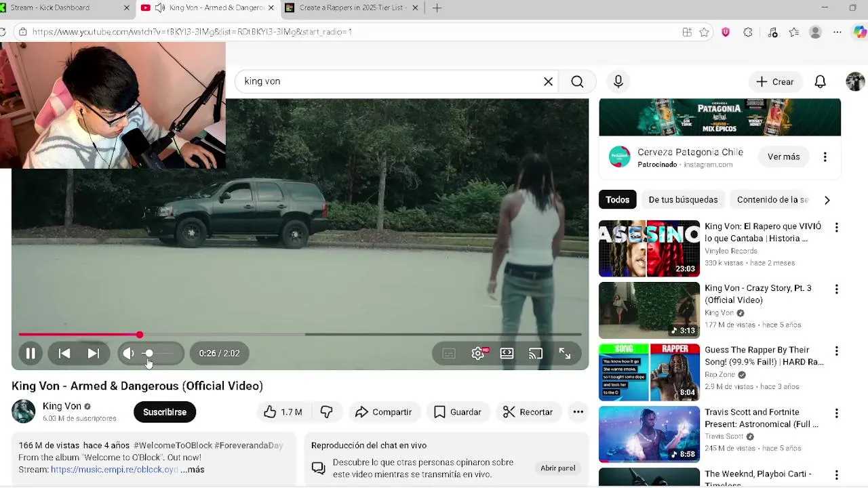Like the video thumbs up 1.7 M
The width and height of the screenshot is (868, 488).
(283, 412)
